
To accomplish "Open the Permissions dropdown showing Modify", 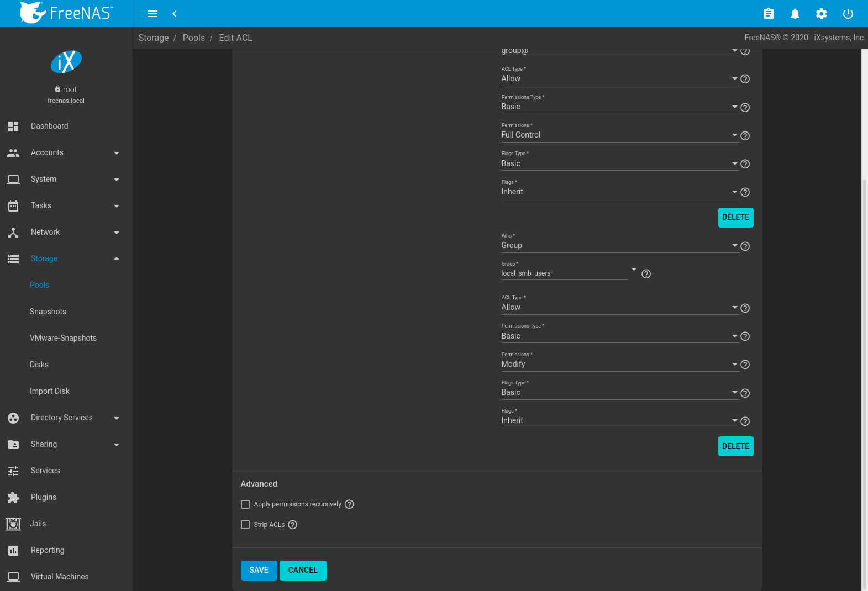I will [619, 364].
